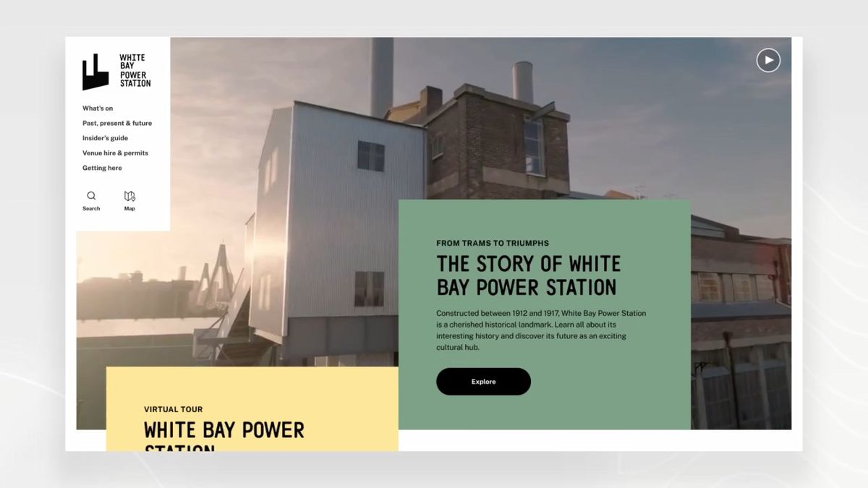
Task: Navigate to Venue hire & permits
Action: [116, 153]
